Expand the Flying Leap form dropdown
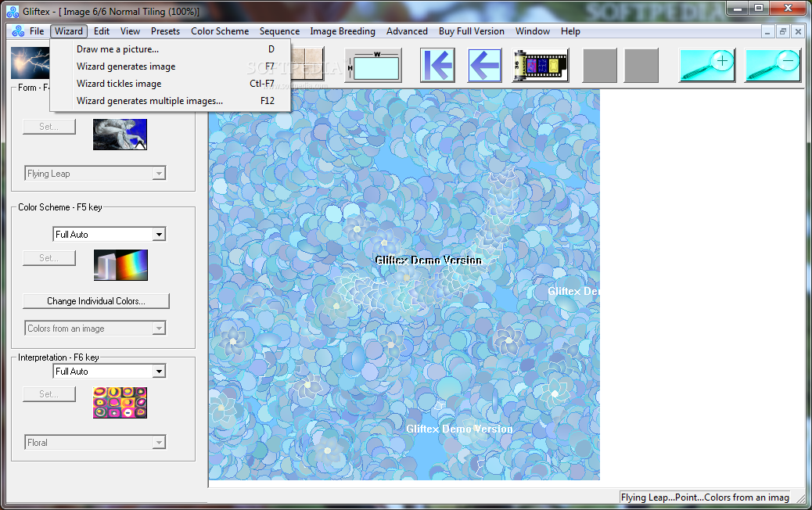The width and height of the screenshot is (812, 510). (x=159, y=174)
